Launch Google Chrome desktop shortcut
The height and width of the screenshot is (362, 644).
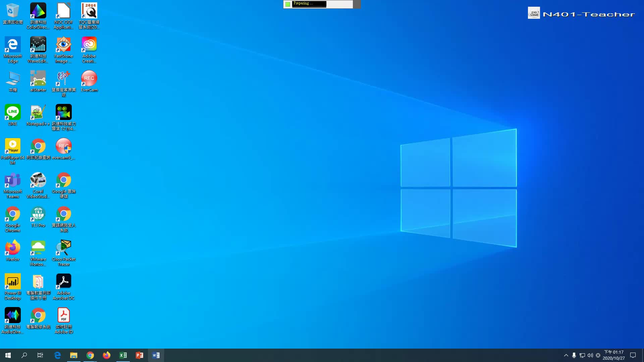[13, 219]
